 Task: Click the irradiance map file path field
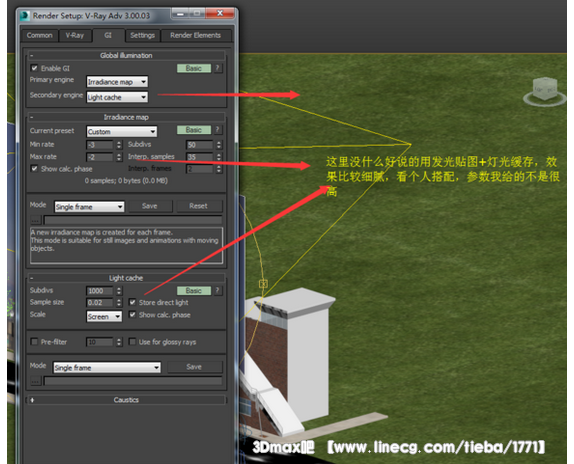click(133, 220)
